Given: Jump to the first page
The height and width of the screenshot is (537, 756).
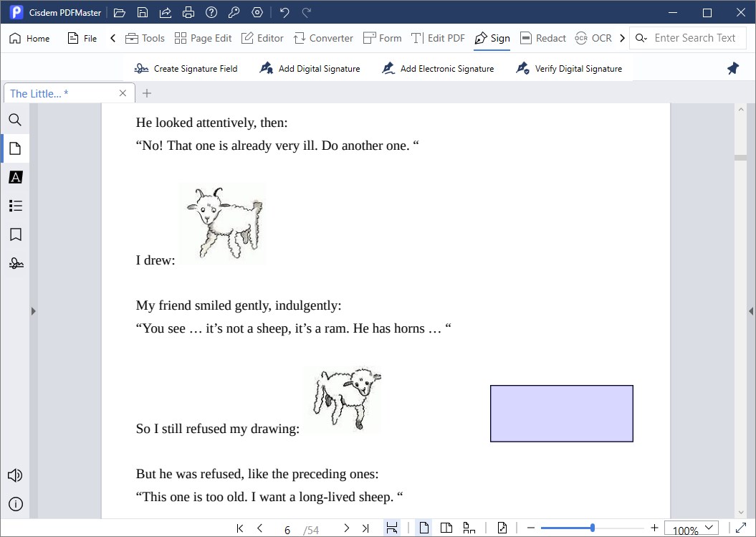Looking at the screenshot, I should pos(240,528).
